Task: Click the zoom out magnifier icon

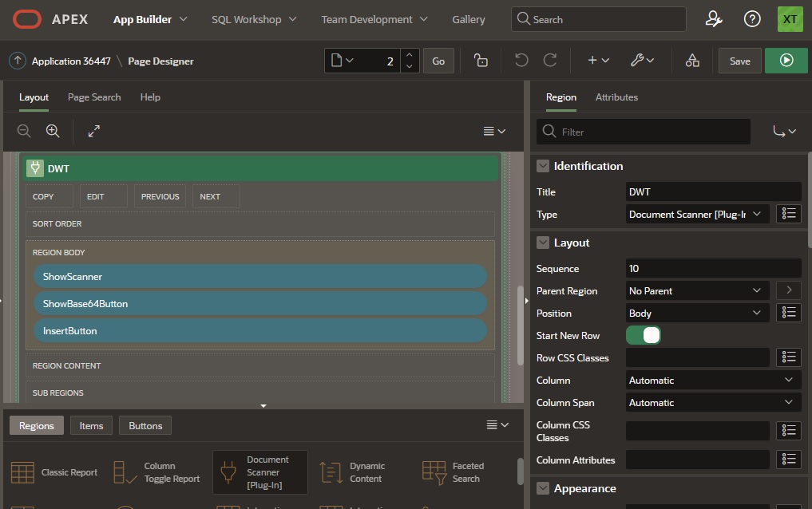Action: tap(24, 131)
